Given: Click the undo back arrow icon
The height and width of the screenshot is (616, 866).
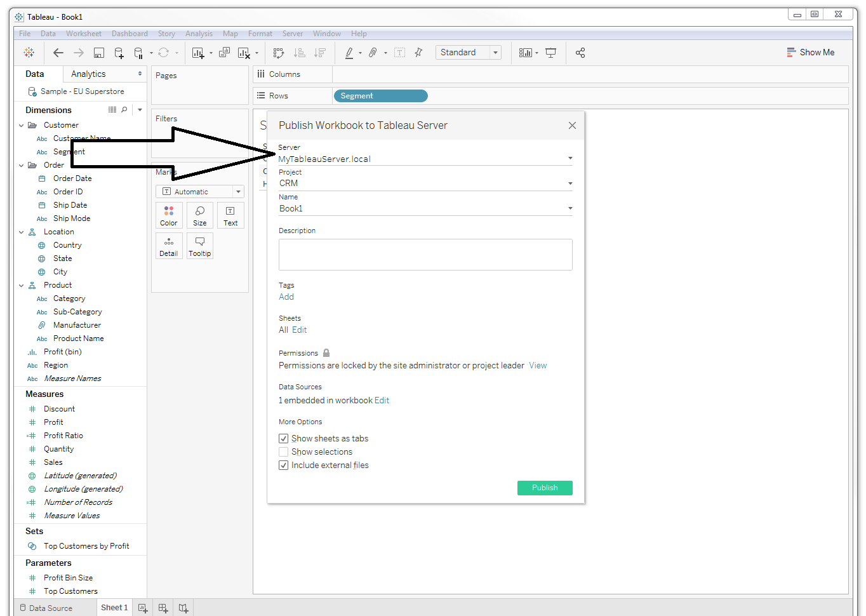Looking at the screenshot, I should click(58, 53).
